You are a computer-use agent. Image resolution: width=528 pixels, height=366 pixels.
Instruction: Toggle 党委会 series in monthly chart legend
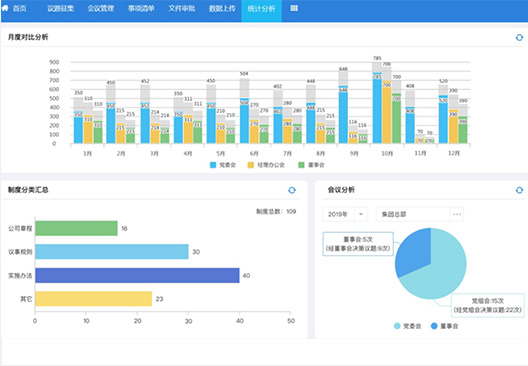coord(223,165)
